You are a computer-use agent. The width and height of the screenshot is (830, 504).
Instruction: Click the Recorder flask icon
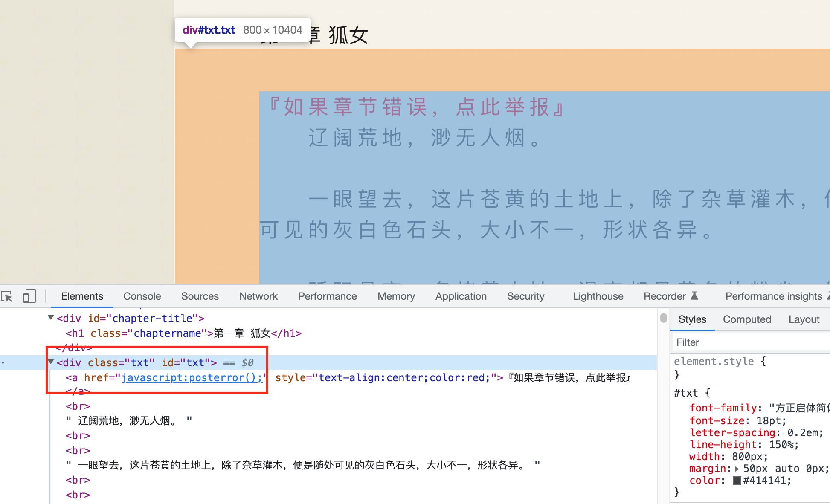point(694,296)
